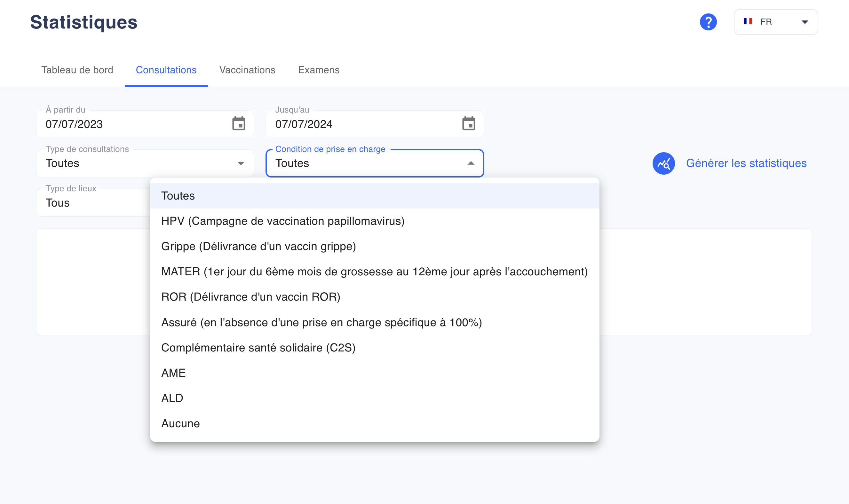Viewport: 849px width, 504px height.
Task: Select the MATER grossesse option
Action: coord(374,272)
